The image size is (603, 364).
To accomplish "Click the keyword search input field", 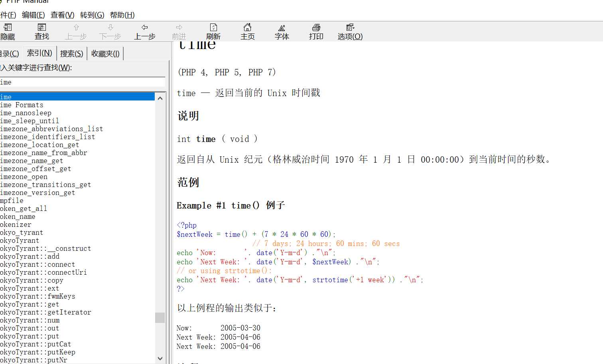I will [83, 82].
